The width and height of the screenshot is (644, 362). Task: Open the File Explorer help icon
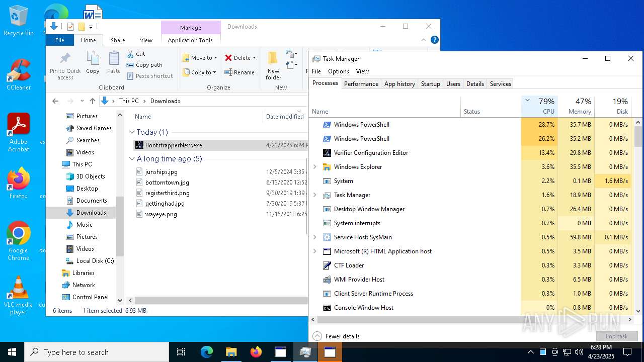(435, 40)
